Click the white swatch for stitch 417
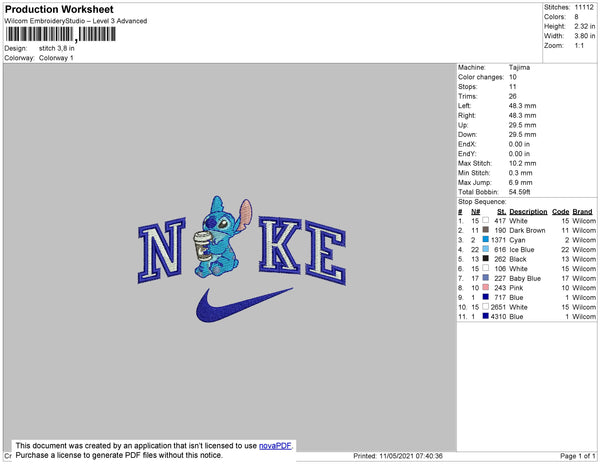This screenshot has height=464, width=600. click(x=486, y=220)
